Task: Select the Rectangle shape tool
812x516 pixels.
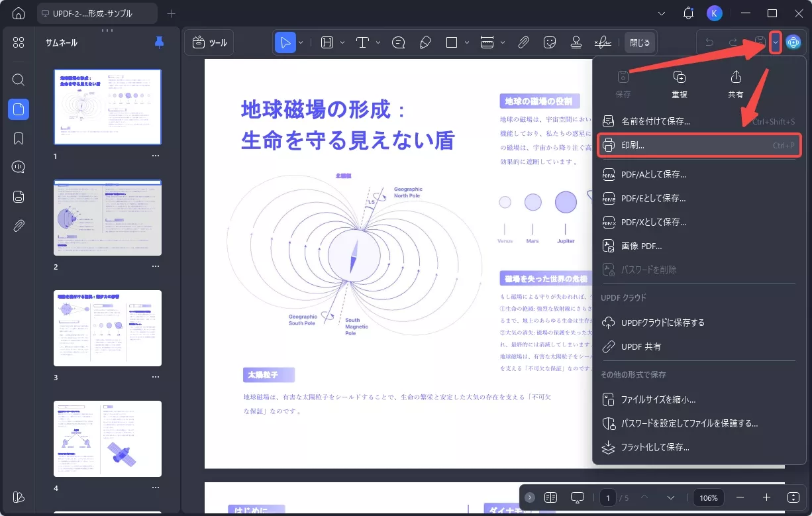Action: tap(451, 42)
